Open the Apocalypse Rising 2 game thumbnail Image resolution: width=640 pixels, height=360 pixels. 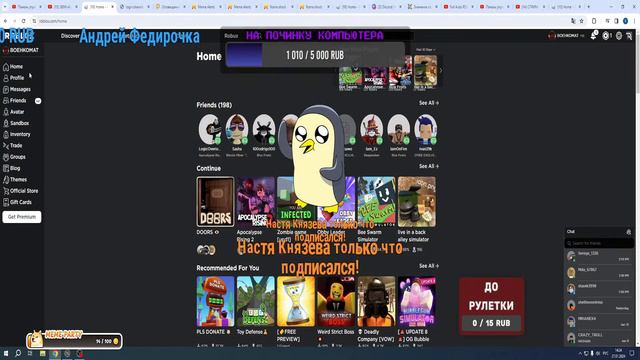[x=256, y=202]
